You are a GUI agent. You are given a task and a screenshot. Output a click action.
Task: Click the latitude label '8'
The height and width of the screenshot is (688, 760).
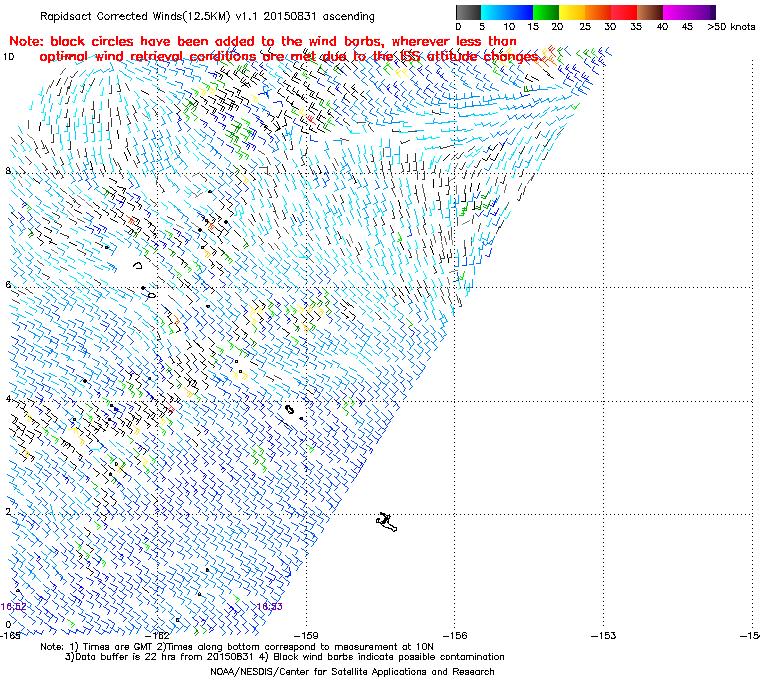[x=8, y=171]
